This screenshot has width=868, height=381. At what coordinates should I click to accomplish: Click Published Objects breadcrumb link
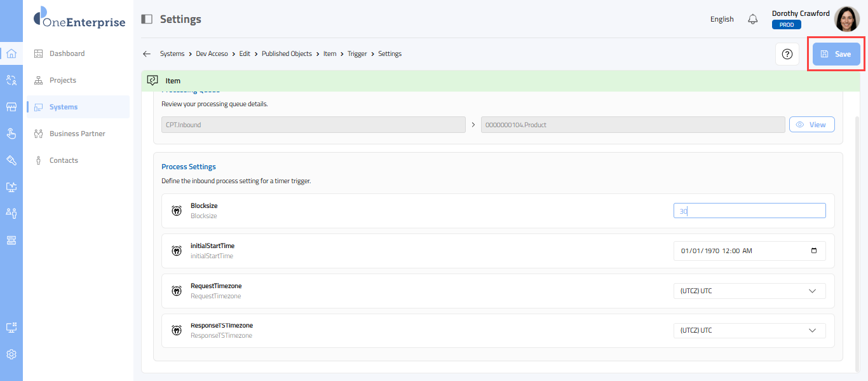click(x=287, y=54)
